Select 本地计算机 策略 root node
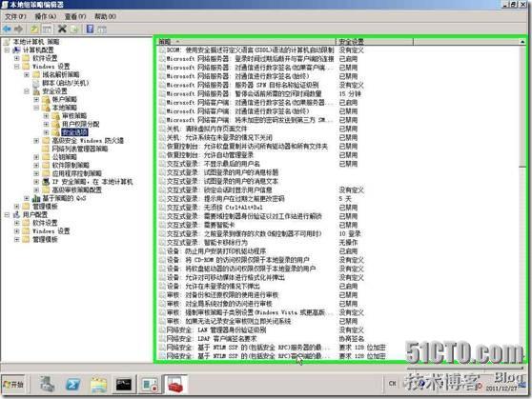This screenshot has width=532, height=399. pyautogui.click(x=36, y=42)
